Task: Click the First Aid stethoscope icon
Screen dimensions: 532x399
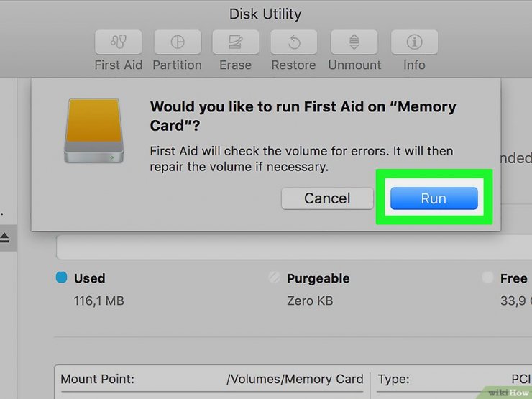Action: [118, 42]
